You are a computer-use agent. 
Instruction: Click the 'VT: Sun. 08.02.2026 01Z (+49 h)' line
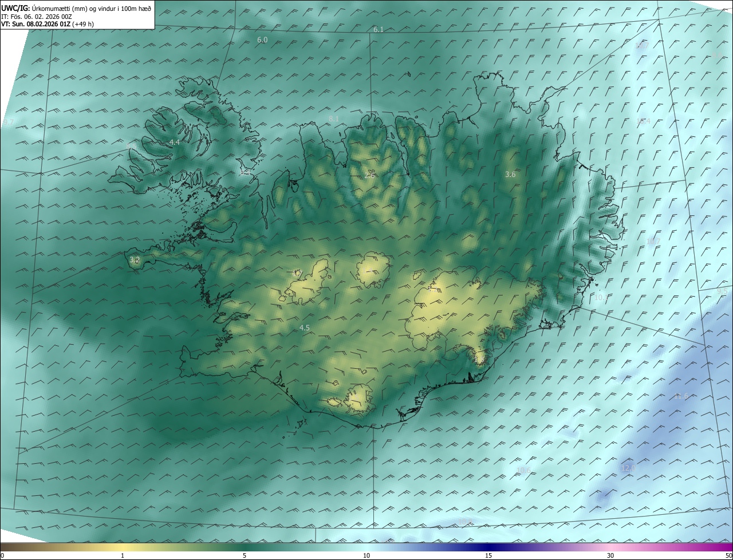point(48,24)
